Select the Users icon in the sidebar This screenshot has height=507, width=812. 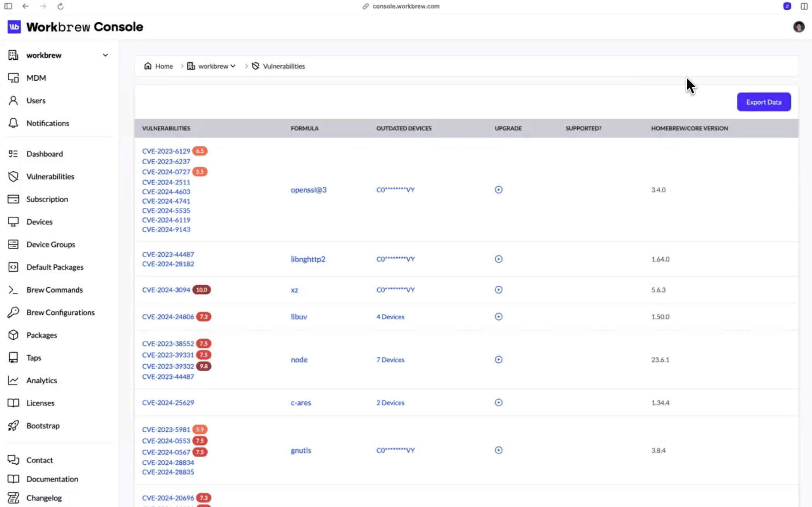[x=13, y=100]
